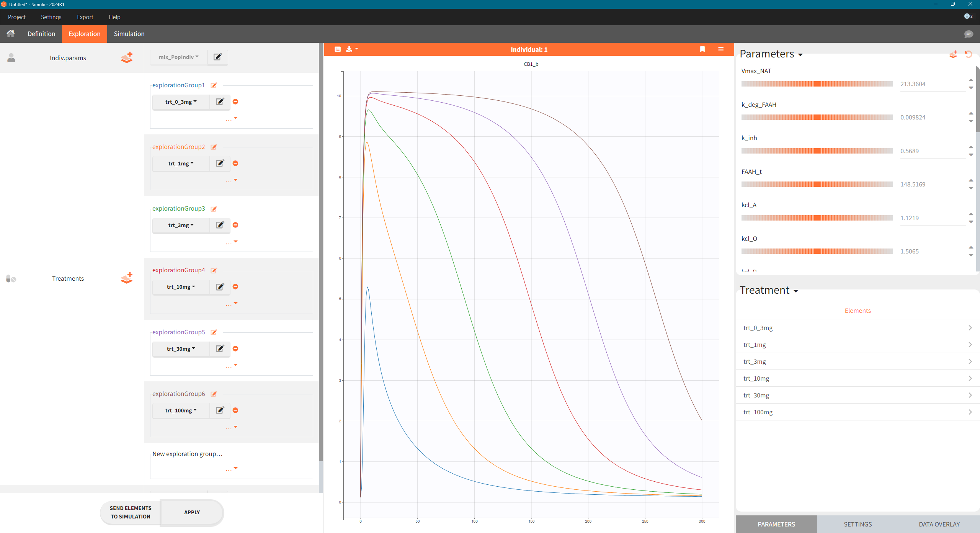Image resolution: width=980 pixels, height=533 pixels.
Task: Increment Vmax_NAT value with up arrow
Action: pyautogui.click(x=971, y=80)
